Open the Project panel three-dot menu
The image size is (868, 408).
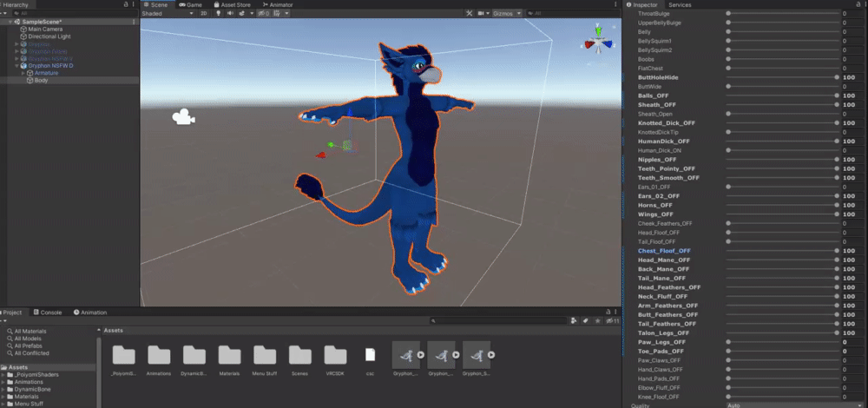click(616, 313)
